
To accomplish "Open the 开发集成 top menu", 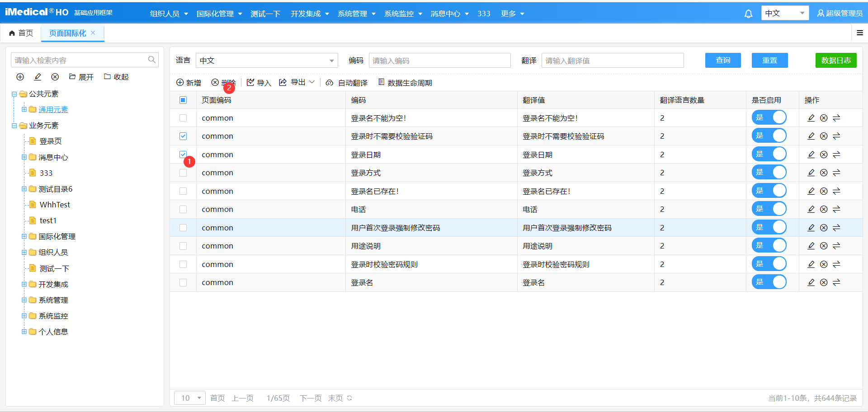I will click(310, 14).
